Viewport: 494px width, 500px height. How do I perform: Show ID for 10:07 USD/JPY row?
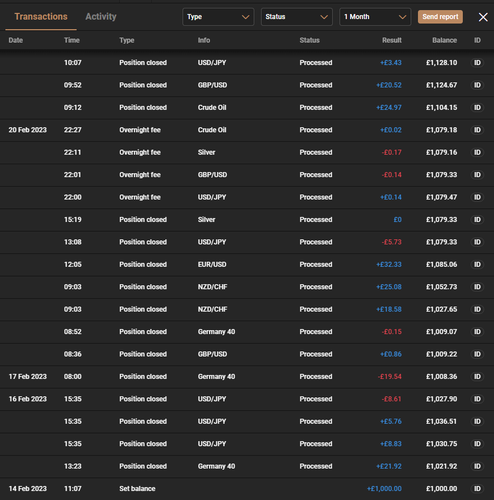477,63
